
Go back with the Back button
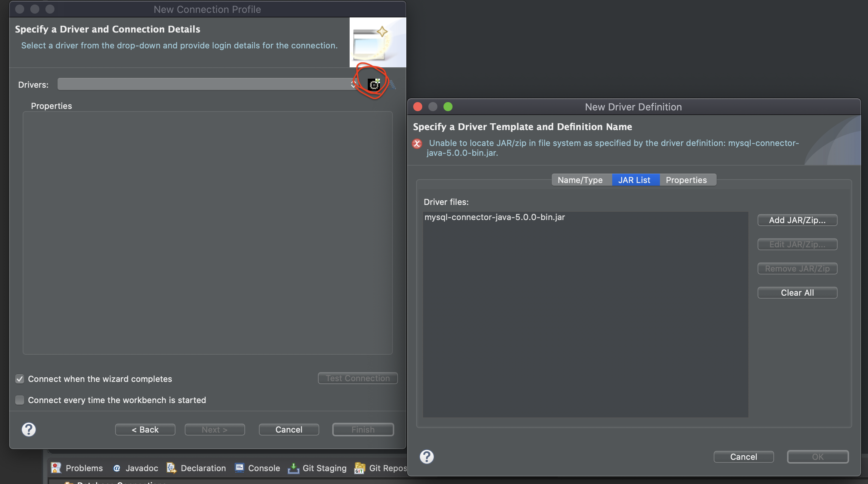pyautogui.click(x=145, y=430)
